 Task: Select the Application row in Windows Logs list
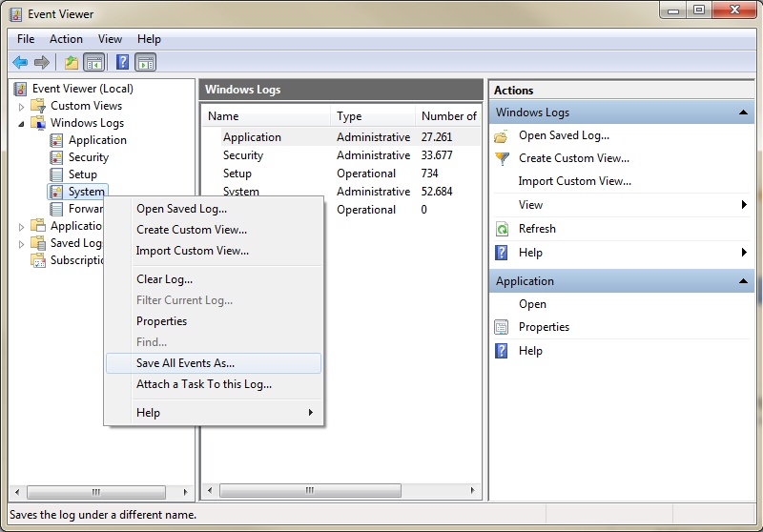pos(341,137)
